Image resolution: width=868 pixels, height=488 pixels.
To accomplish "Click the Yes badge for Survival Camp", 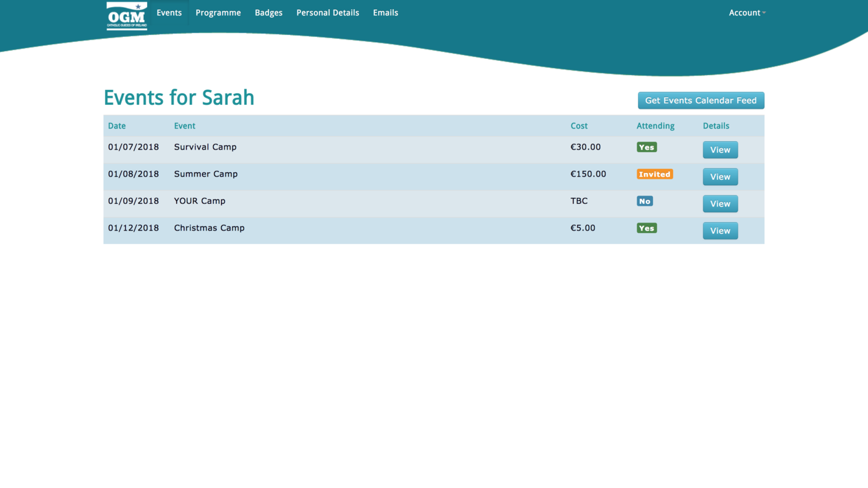I will click(646, 147).
